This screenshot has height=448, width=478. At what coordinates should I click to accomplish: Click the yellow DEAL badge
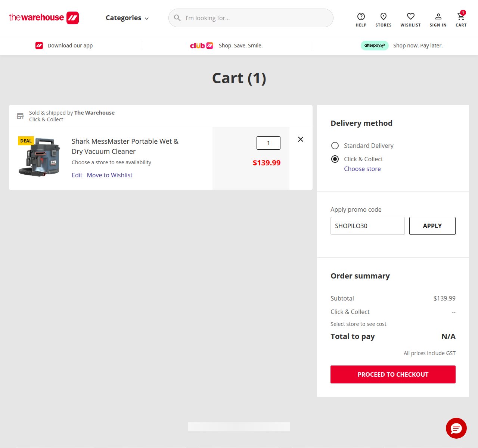click(26, 141)
